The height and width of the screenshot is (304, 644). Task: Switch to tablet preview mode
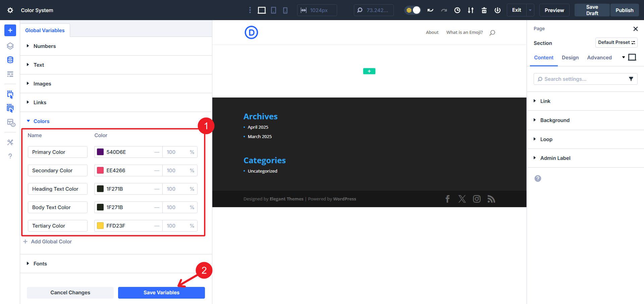click(x=273, y=10)
